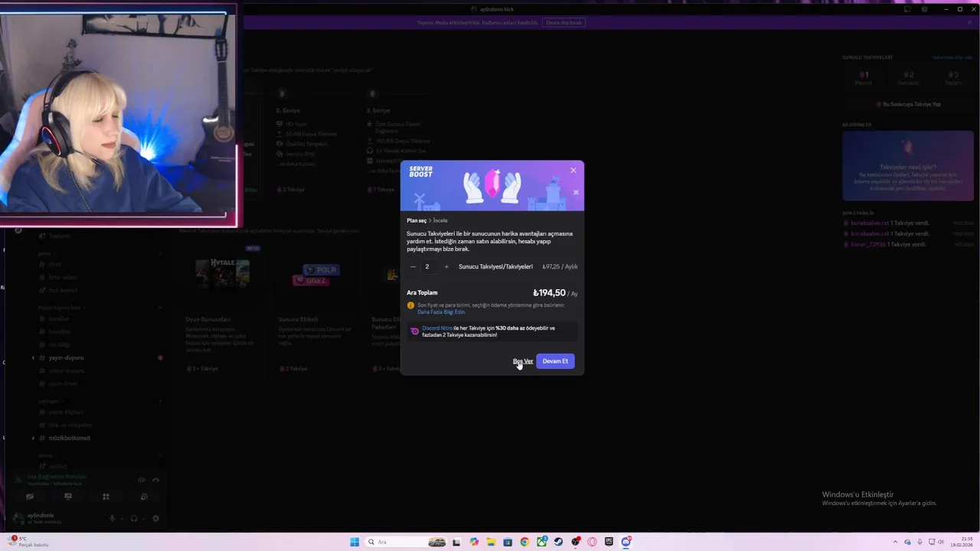The width and height of the screenshot is (980, 551).
Task: Share your screen from voice panel
Action: (68, 497)
